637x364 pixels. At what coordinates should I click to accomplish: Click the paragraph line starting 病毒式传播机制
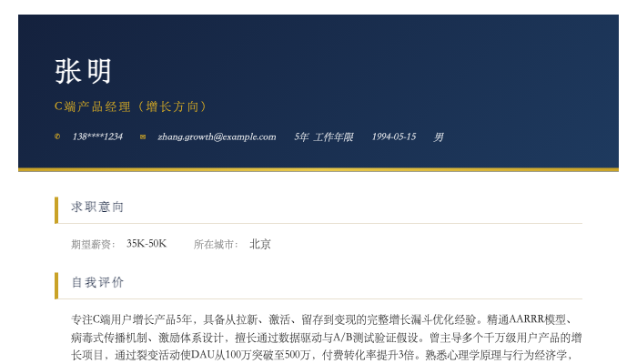pyautogui.click(x=327, y=338)
